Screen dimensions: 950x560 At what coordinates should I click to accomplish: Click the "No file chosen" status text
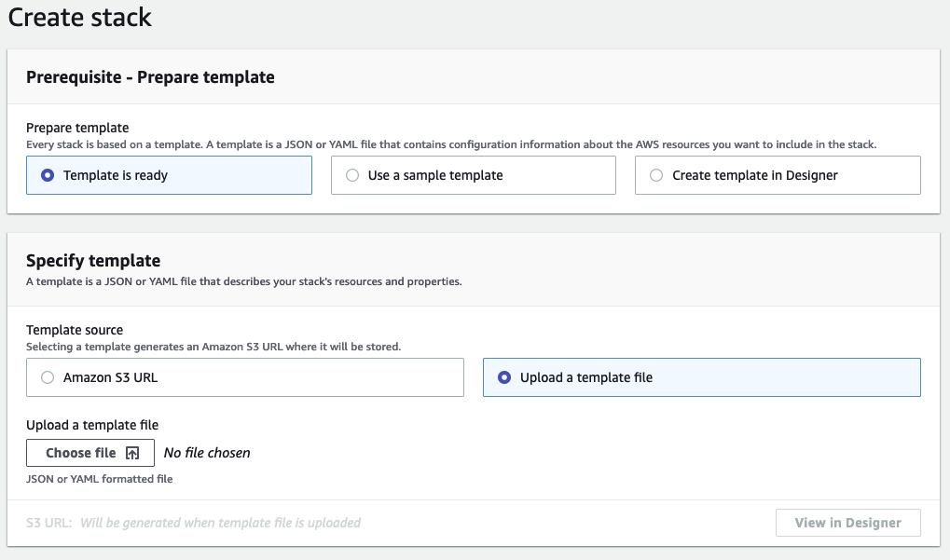[x=207, y=453]
